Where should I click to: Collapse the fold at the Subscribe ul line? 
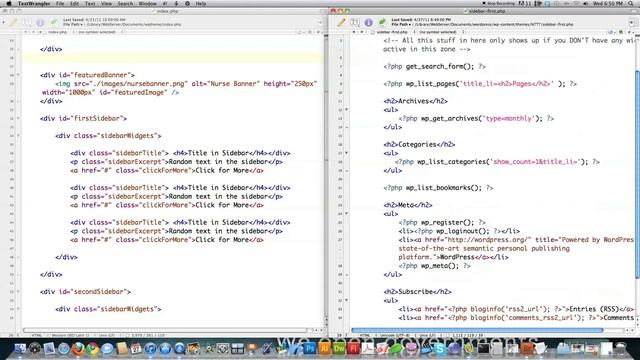point(347,300)
